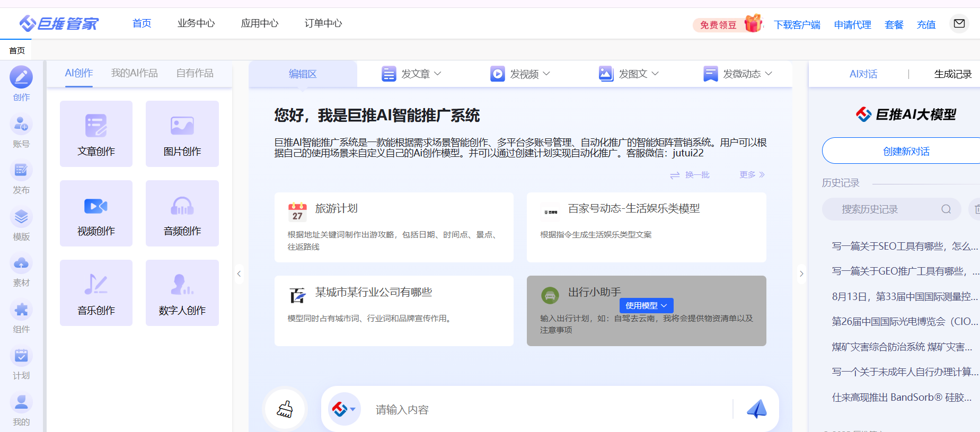980x432 pixels.
Task: Open 素材 cloud icon in sidebar
Action: (21, 263)
